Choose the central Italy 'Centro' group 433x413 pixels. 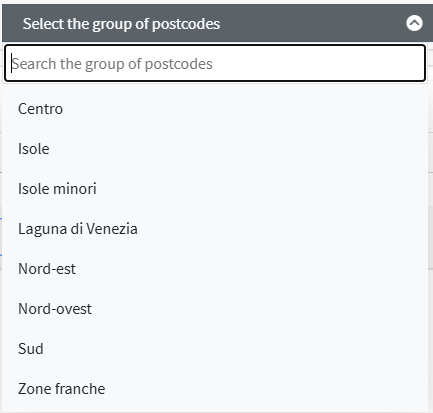215,109
